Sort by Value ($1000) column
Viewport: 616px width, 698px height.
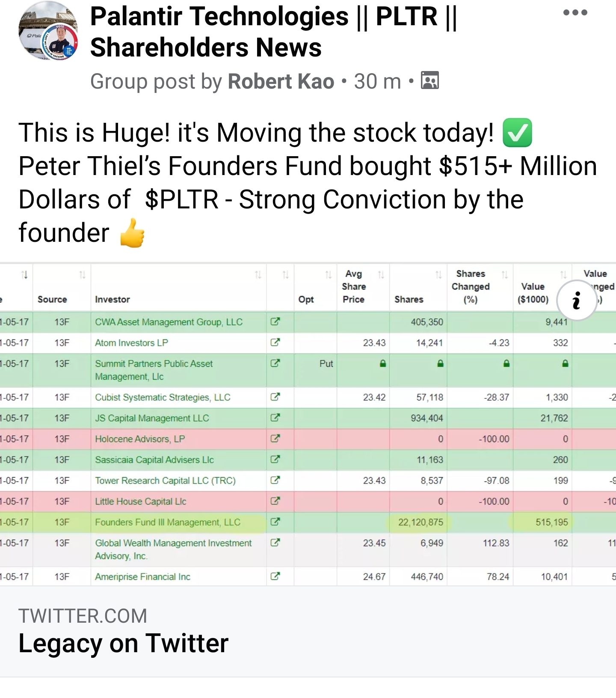(x=563, y=275)
